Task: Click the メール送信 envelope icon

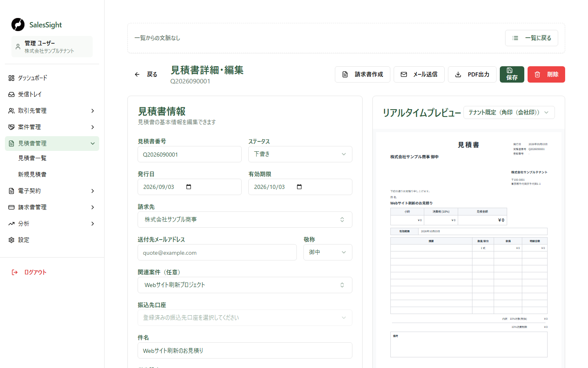Action: 404,74
